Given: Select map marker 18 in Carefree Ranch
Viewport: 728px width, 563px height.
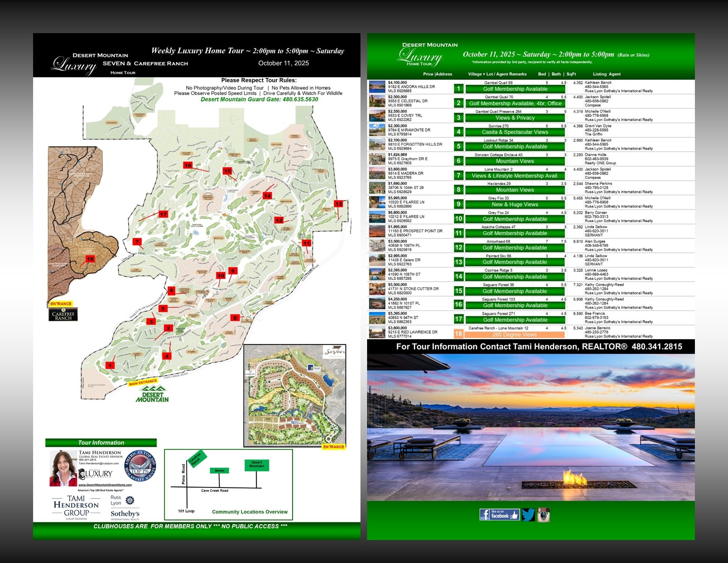Looking at the screenshot, I should (90, 259).
